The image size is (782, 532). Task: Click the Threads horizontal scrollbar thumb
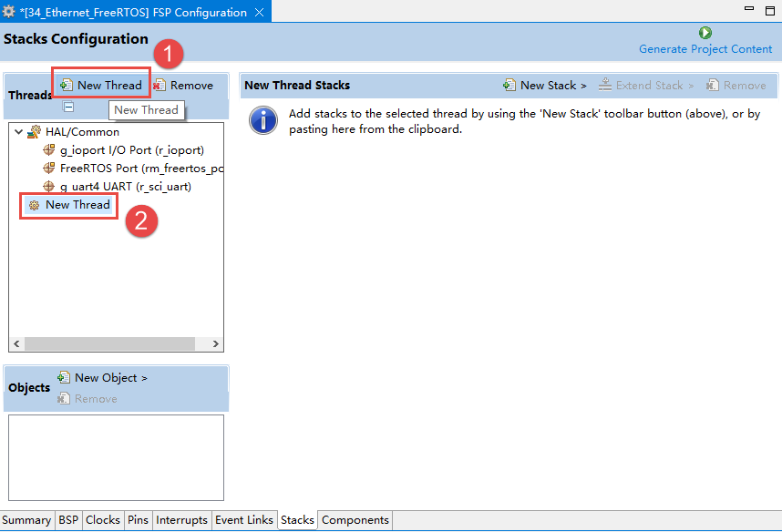click(x=109, y=343)
